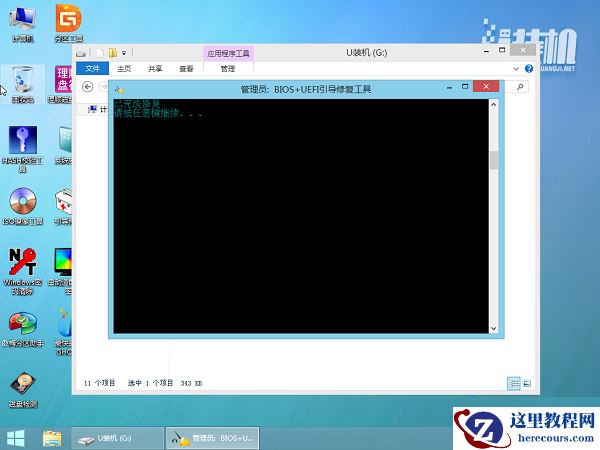Switch Explorer to large icons view
600x450 pixels.
[527, 383]
